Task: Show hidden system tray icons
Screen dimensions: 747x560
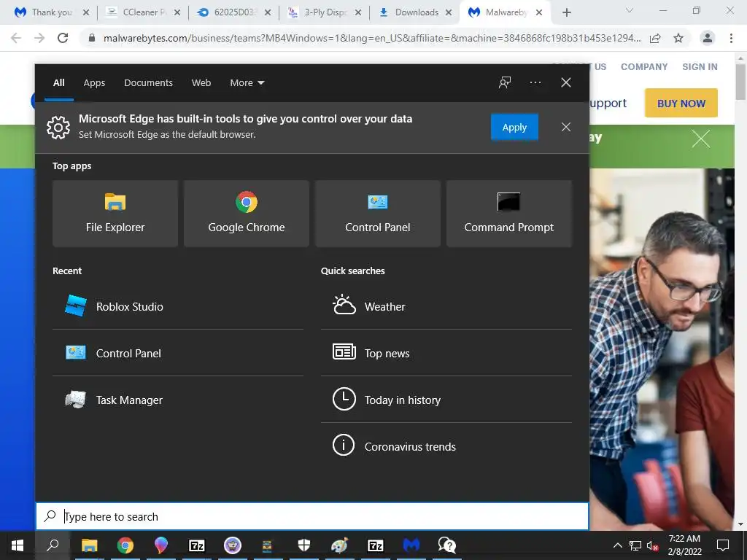Action: 617,545
